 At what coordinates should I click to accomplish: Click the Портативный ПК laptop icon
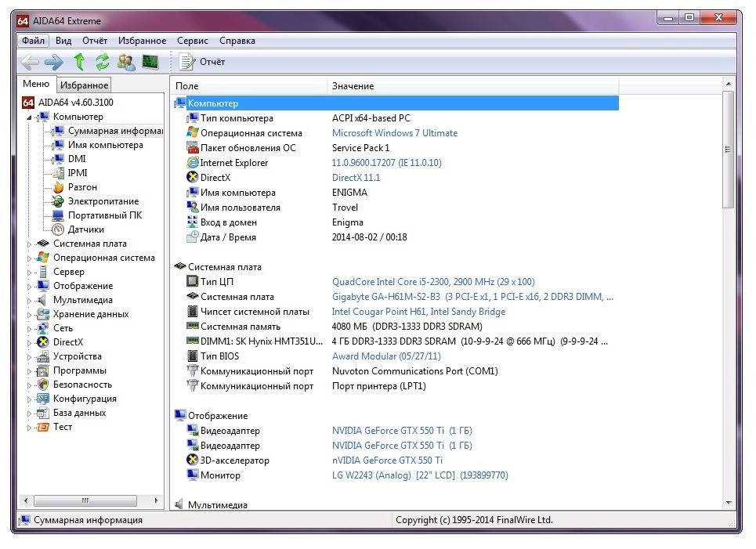[x=58, y=215]
